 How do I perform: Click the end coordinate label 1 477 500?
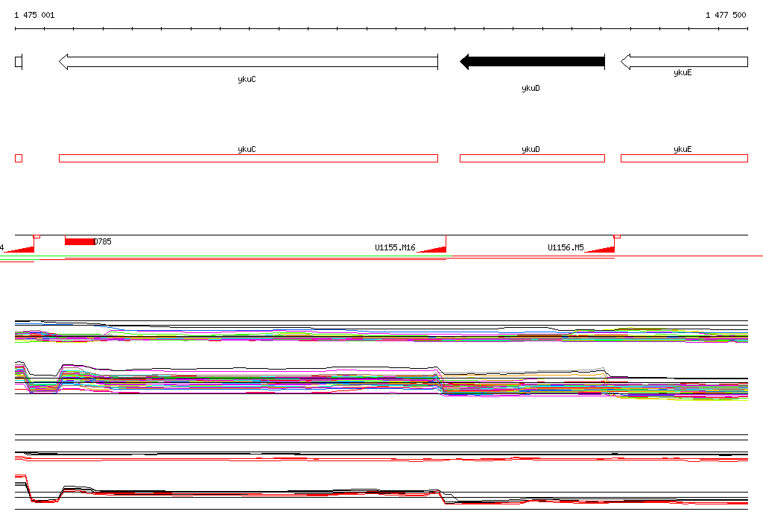click(x=726, y=15)
